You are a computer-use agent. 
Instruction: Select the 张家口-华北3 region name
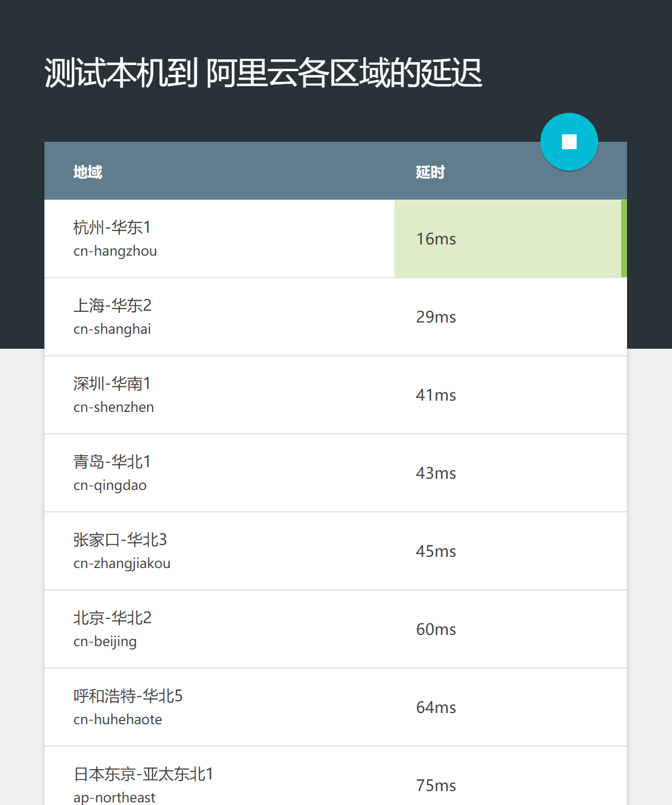pos(120,540)
